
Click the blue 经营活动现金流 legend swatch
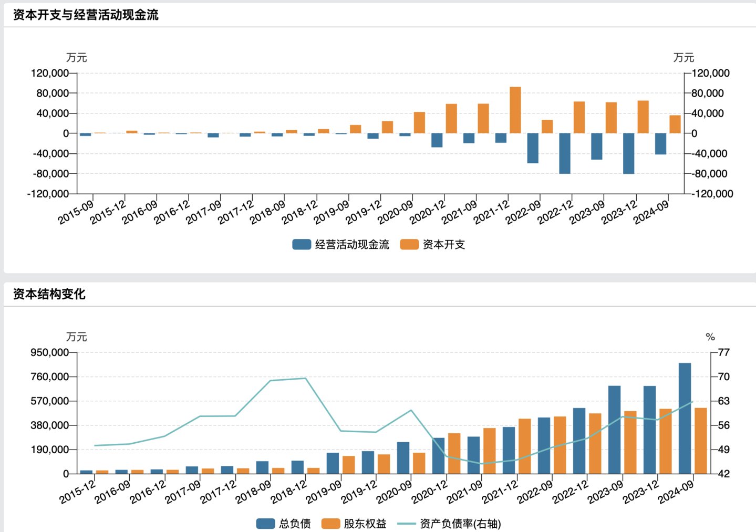[302, 244]
